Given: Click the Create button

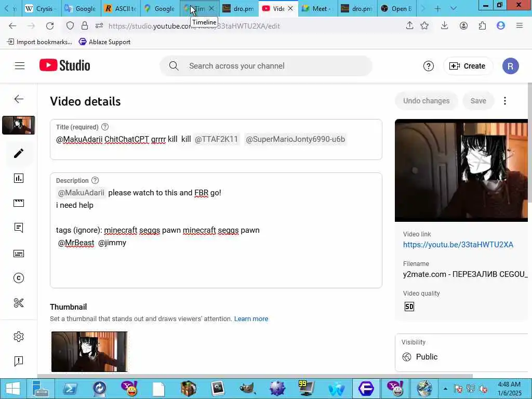Looking at the screenshot, I should [467, 66].
